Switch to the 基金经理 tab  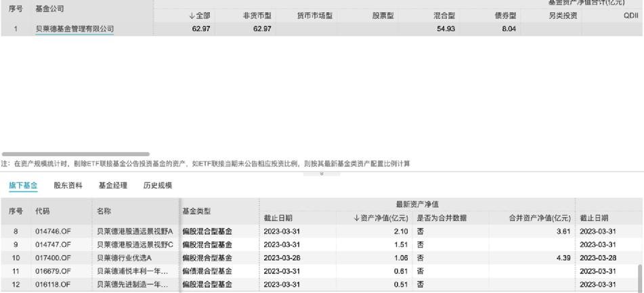click(112, 186)
